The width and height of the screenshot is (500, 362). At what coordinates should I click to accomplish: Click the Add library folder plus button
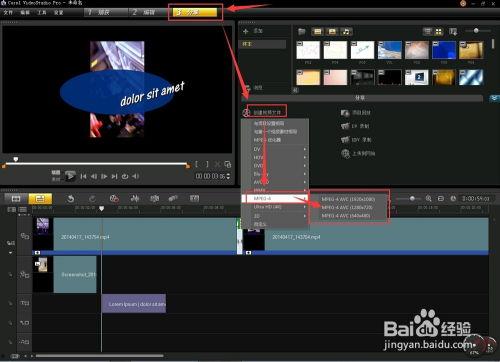click(246, 31)
